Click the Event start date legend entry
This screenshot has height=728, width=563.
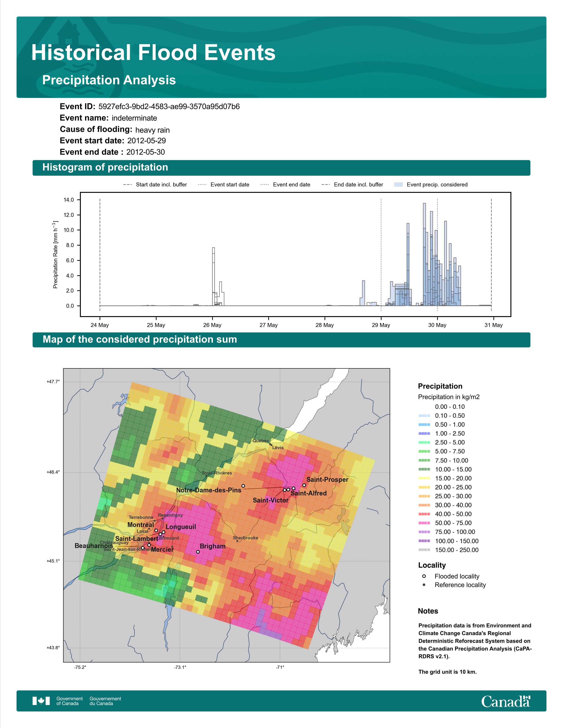[x=223, y=184]
